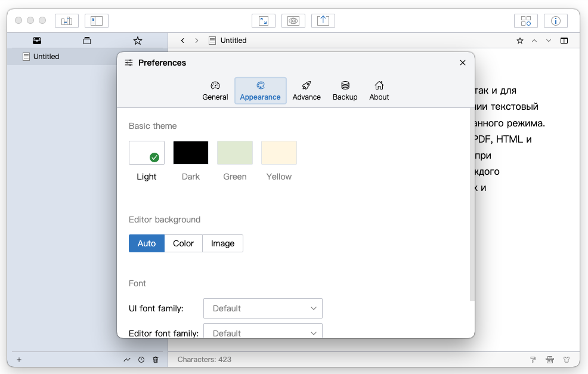Click the split view icon in the editor header

[x=564, y=41]
